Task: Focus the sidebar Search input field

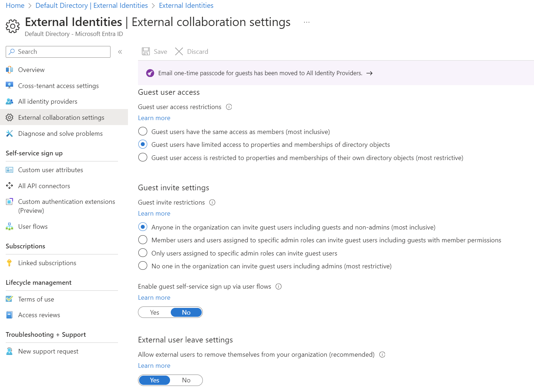Action: (x=58, y=52)
